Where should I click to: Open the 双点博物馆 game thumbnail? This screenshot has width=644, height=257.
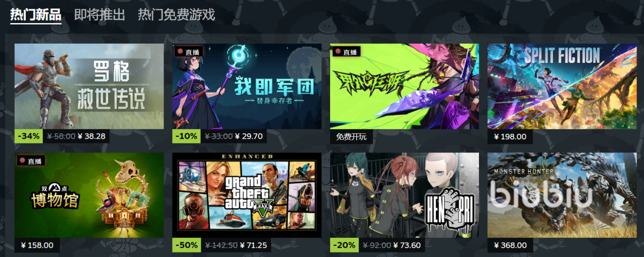pyautogui.click(x=89, y=195)
